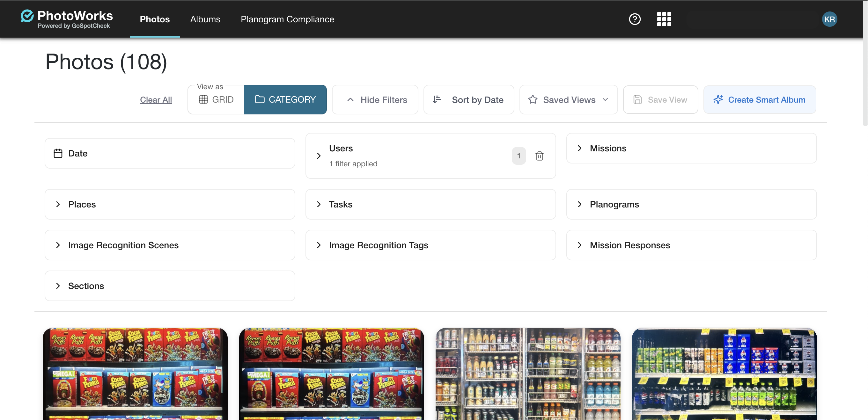Open the apps grid launcher icon
Image resolution: width=868 pixels, height=420 pixels.
click(664, 19)
